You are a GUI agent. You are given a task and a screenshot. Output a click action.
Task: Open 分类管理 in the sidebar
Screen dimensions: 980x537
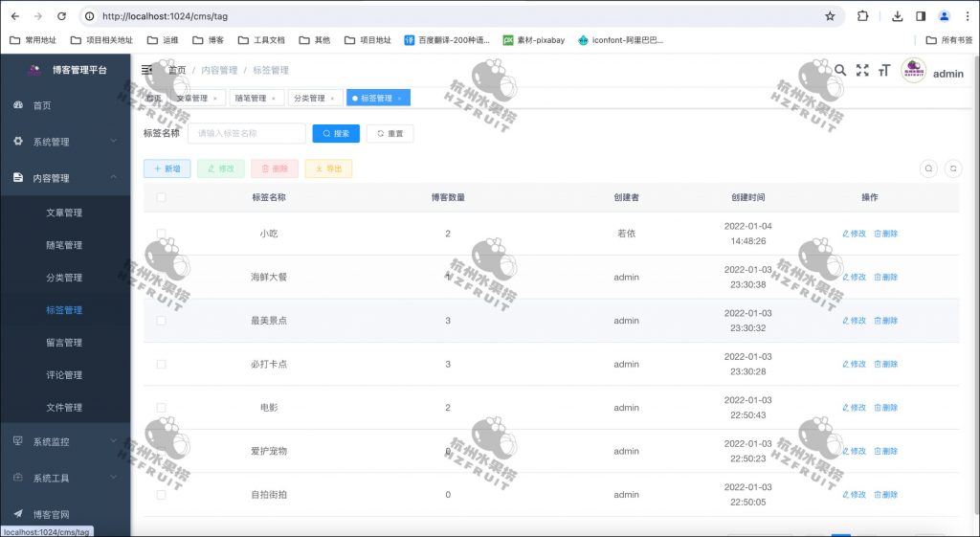point(65,278)
